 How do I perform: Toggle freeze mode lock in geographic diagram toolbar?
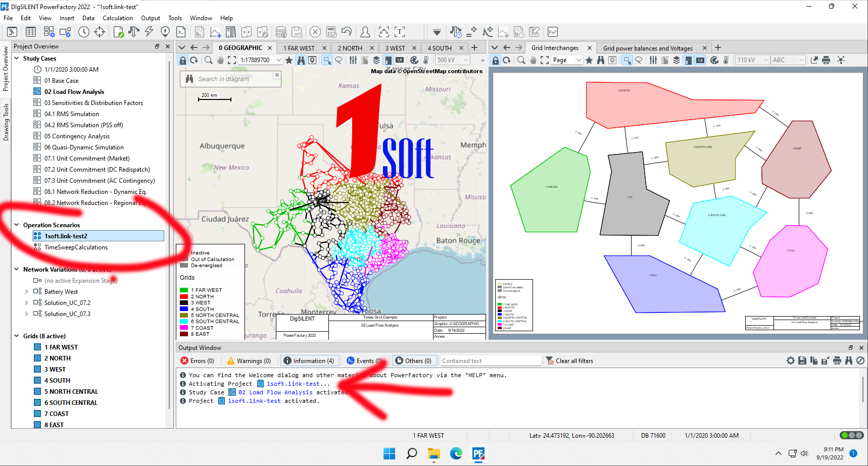coord(182,60)
